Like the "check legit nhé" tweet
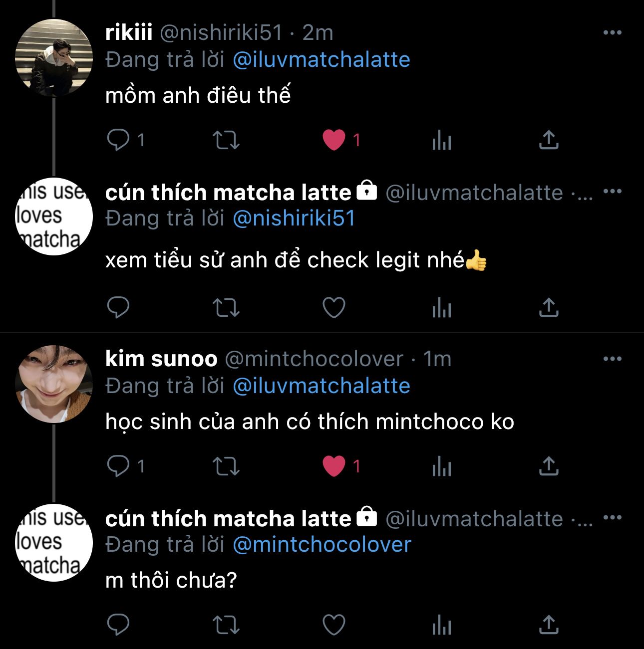644x649 pixels. (x=334, y=307)
